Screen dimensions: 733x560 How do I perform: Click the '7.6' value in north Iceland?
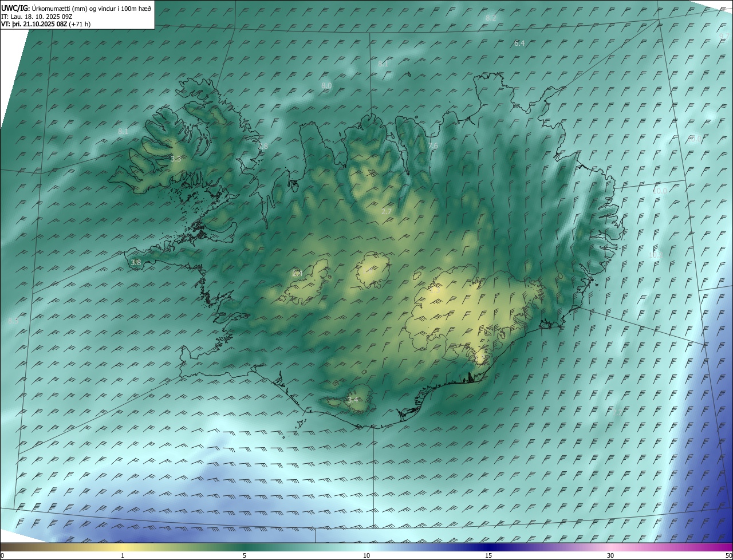point(433,146)
